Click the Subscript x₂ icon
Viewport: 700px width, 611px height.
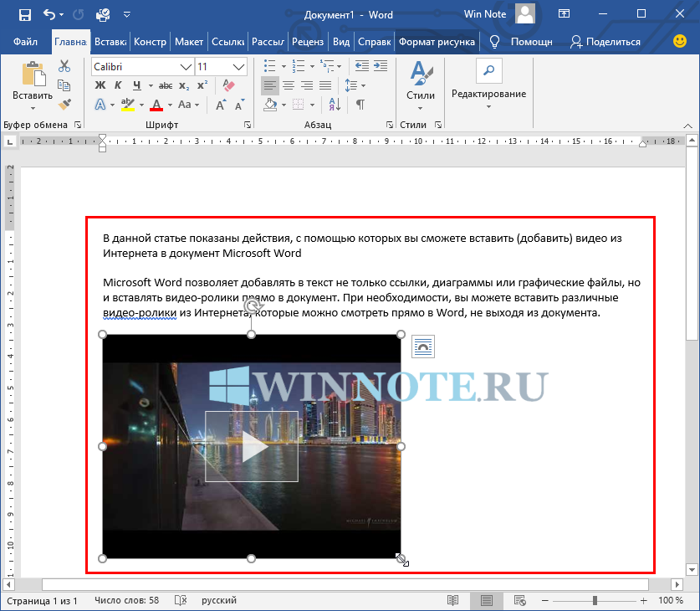[184, 85]
